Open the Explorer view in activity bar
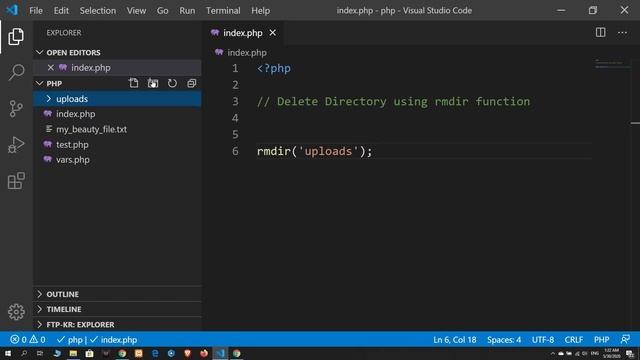The image size is (640, 360). pos(16,37)
